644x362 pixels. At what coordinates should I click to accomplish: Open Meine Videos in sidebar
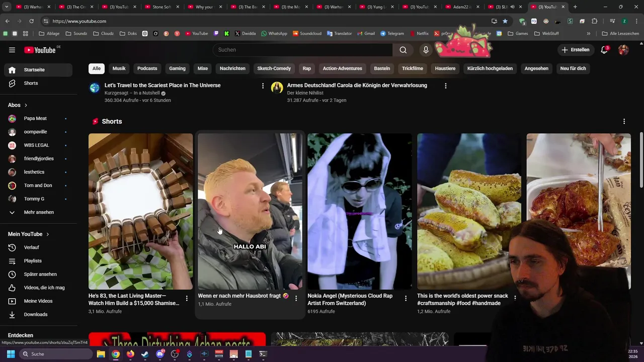click(38, 301)
